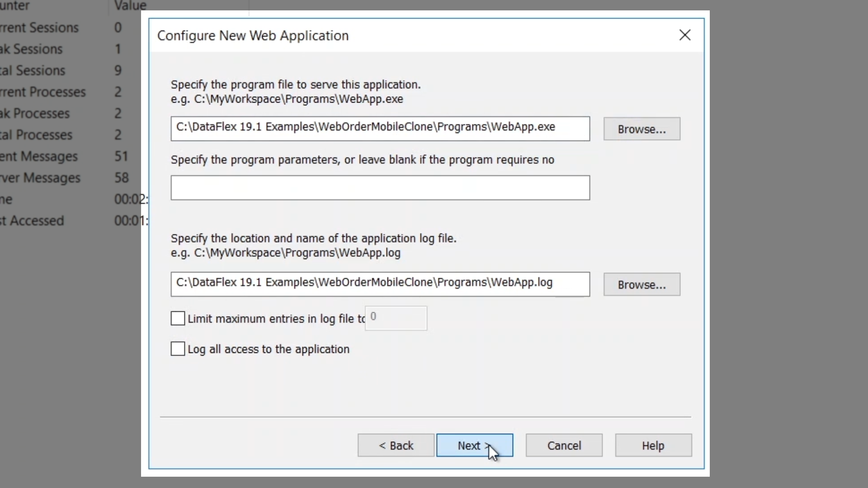Screen dimensions: 868x488
Task: Click the Value column header in background
Action: pos(130,5)
